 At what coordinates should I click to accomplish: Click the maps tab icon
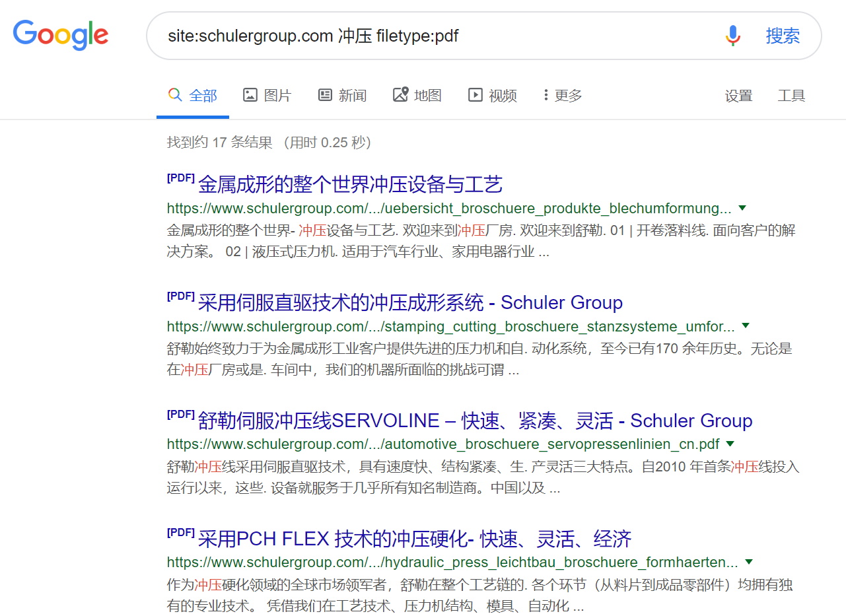(x=400, y=95)
